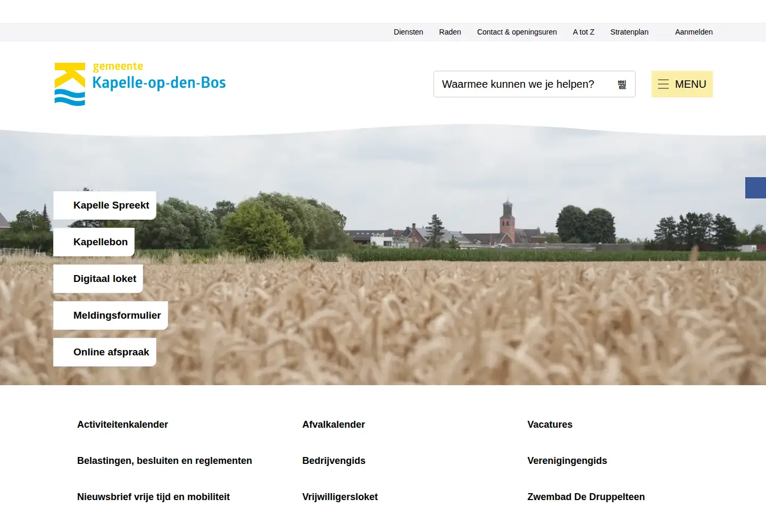Open the Kapellebon quick link

pos(94,242)
